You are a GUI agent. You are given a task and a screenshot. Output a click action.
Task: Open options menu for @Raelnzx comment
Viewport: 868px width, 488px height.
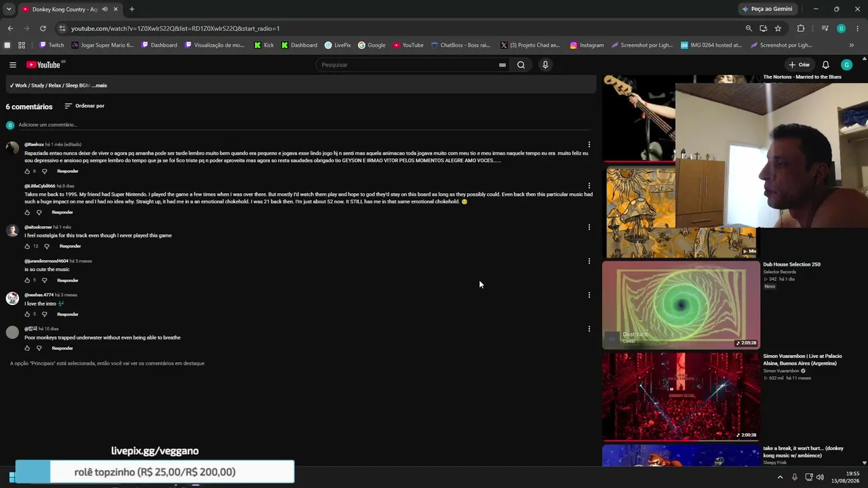pos(589,144)
